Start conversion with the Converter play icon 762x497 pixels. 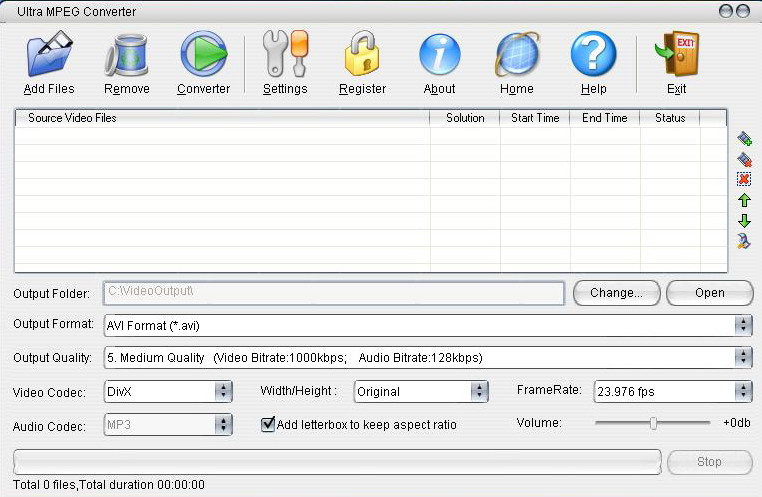[x=204, y=54]
